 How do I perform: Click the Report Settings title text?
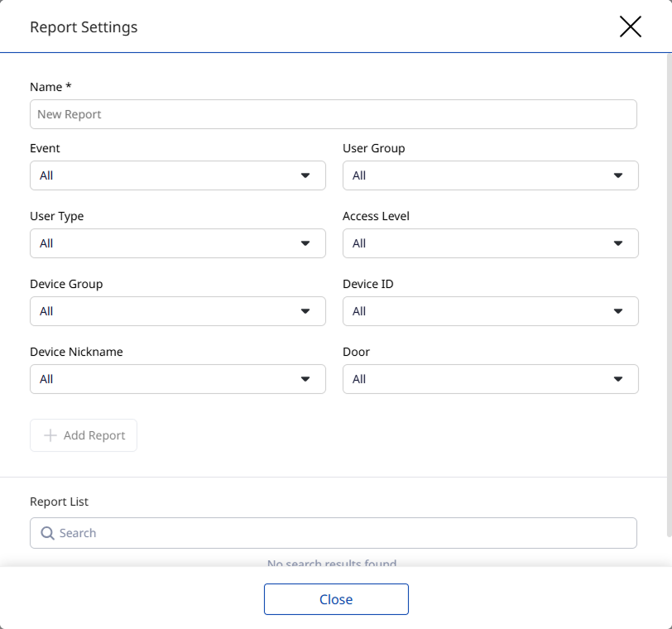(x=84, y=27)
